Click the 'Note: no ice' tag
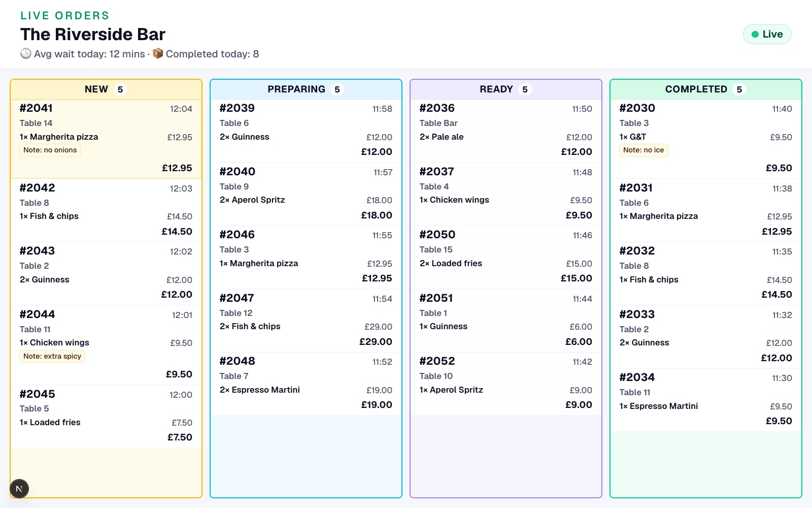Image resolution: width=812 pixels, height=508 pixels. click(644, 150)
